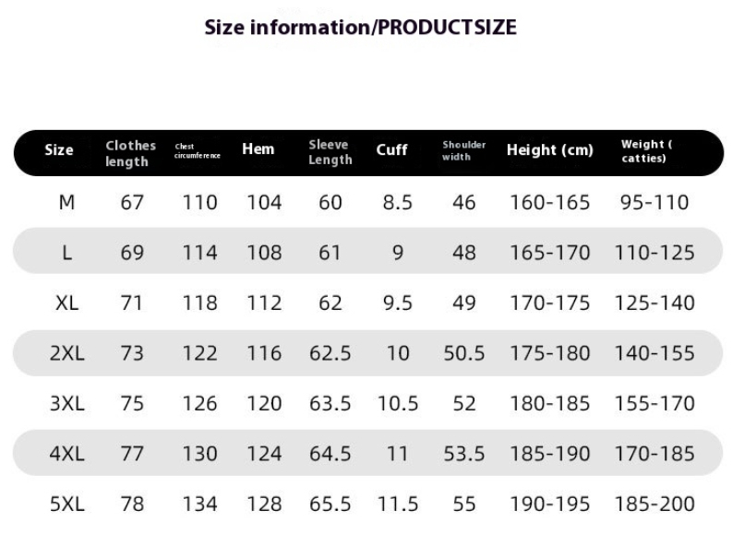
Task: Click the Size column header
Action: (59, 149)
